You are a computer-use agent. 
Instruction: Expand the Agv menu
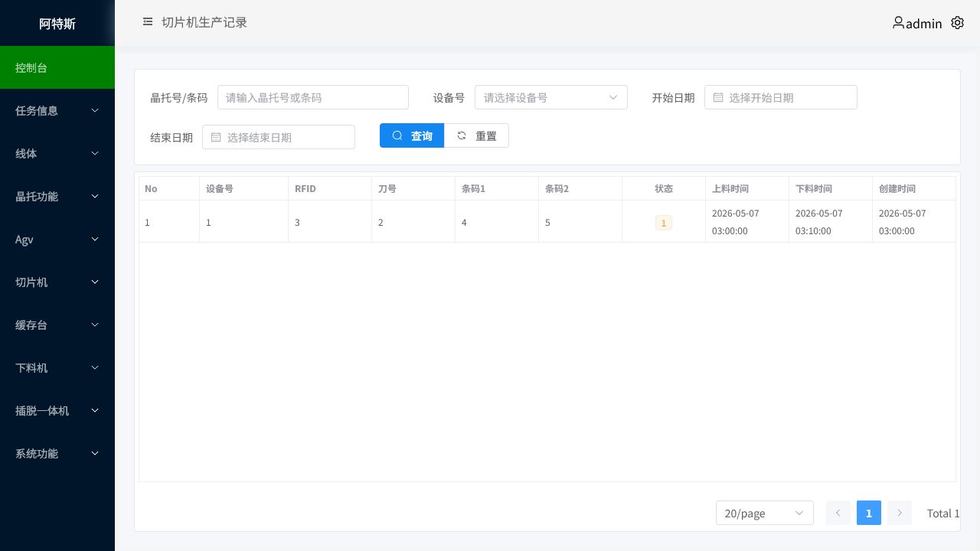coord(57,239)
